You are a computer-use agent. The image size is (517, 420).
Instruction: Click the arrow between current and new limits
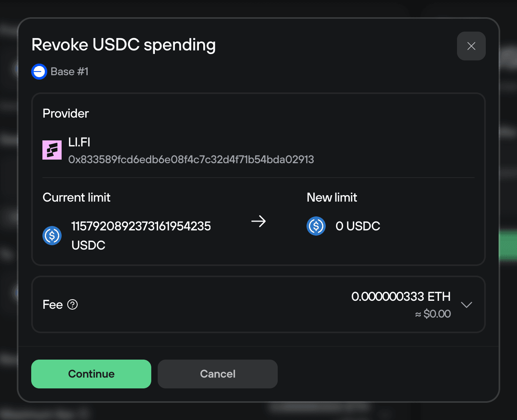pos(259,221)
